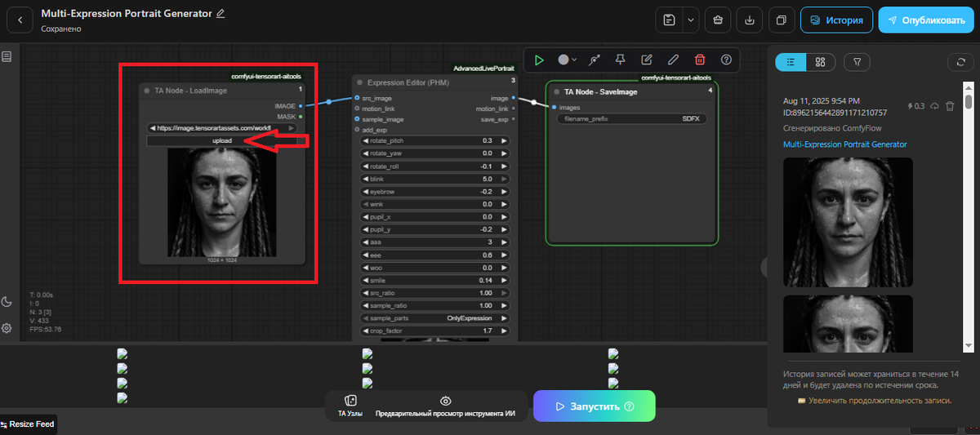Screen dimensions: 980x435
Task: Switch history to grid view
Action: (821, 62)
